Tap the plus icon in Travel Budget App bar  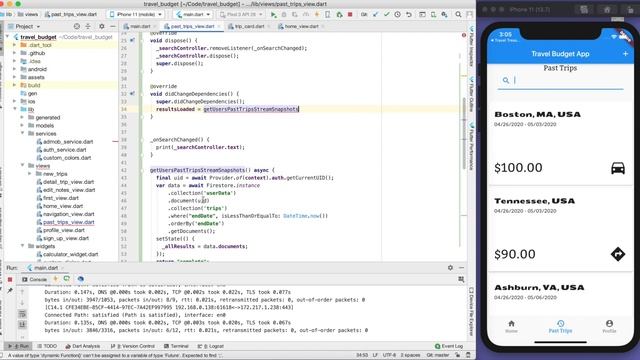(x=625, y=53)
